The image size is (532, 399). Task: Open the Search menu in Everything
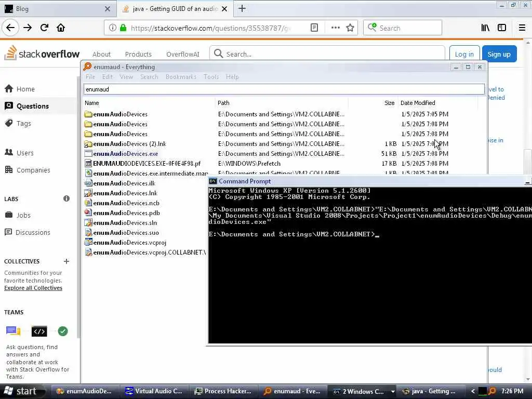coord(149,77)
